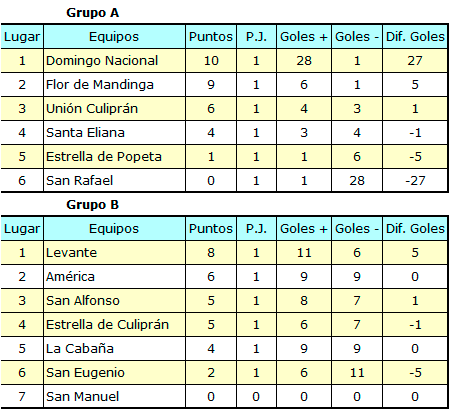
Task: Select the Equipos header in Grupo B
Action: point(114,229)
